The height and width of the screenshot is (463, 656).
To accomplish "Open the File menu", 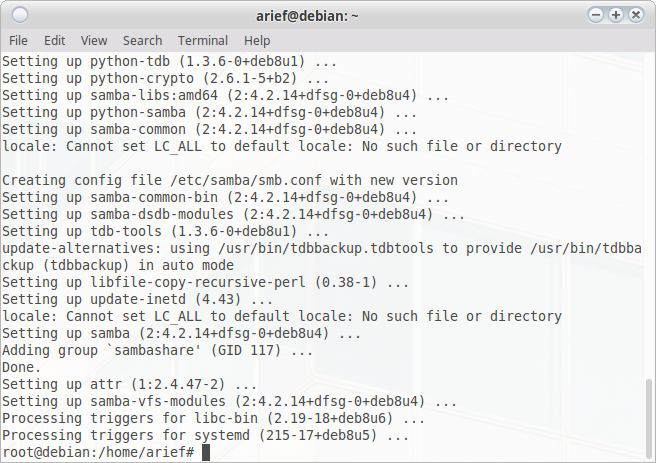I will (x=18, y=41).
